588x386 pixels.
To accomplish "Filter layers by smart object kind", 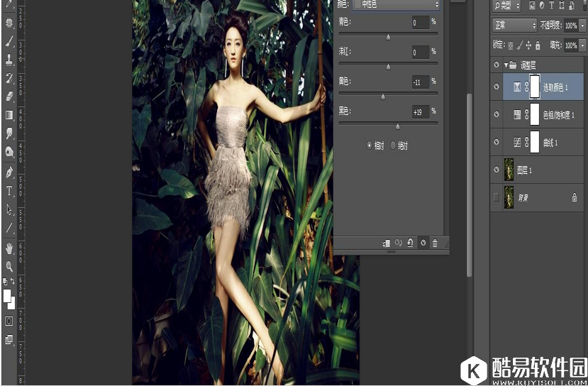I will tap(572, 5).
